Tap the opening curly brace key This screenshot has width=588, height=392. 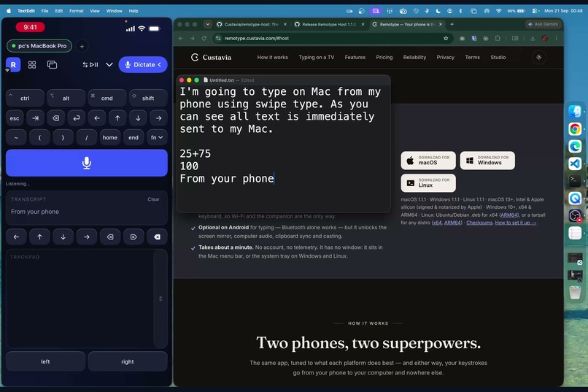click(39, 137)
